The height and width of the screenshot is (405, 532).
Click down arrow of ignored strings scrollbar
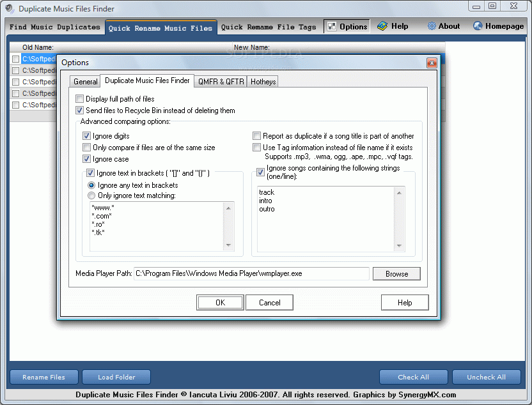pos(399,246)
